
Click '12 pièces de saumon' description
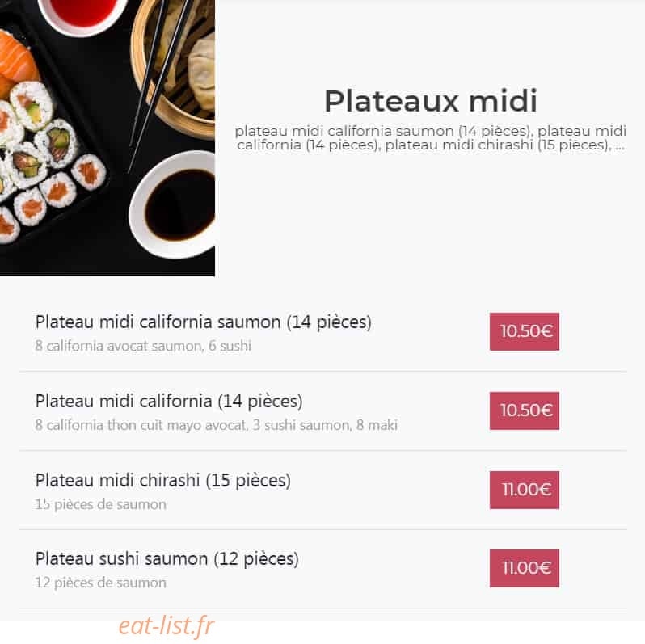click(x=101, y=583)
